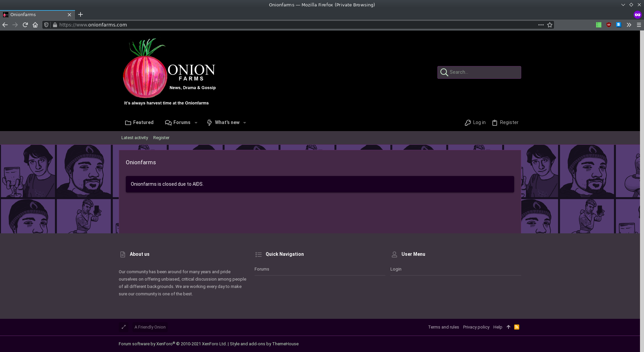Viewport: 644px width, 352px height.
Task: Click the "Quick Navigation" heading
Action: [x=285, y=254]
